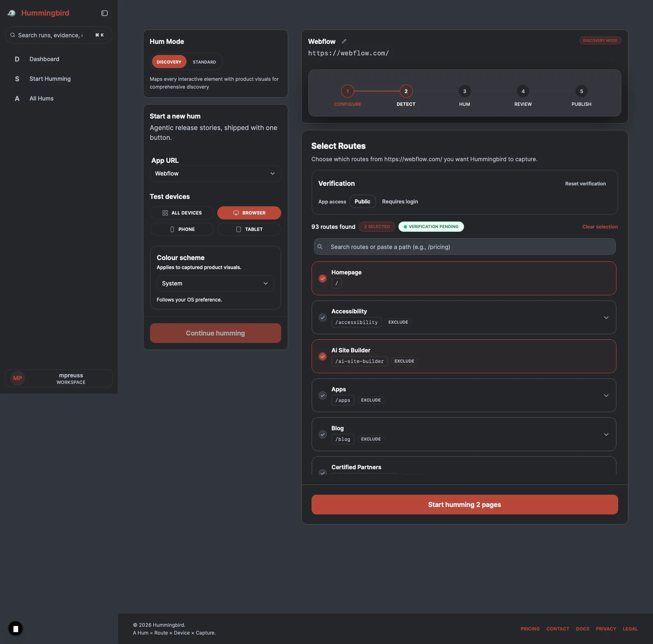Click step 3 Hum circle
The height and width of the screenshot is (644, 653).
coord(464,91)
